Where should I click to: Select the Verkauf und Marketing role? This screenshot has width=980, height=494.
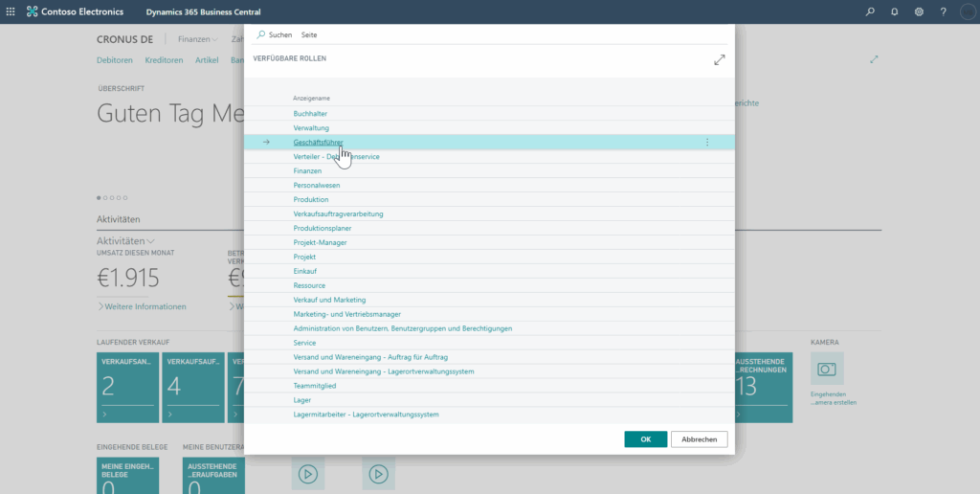coord(329,300)
